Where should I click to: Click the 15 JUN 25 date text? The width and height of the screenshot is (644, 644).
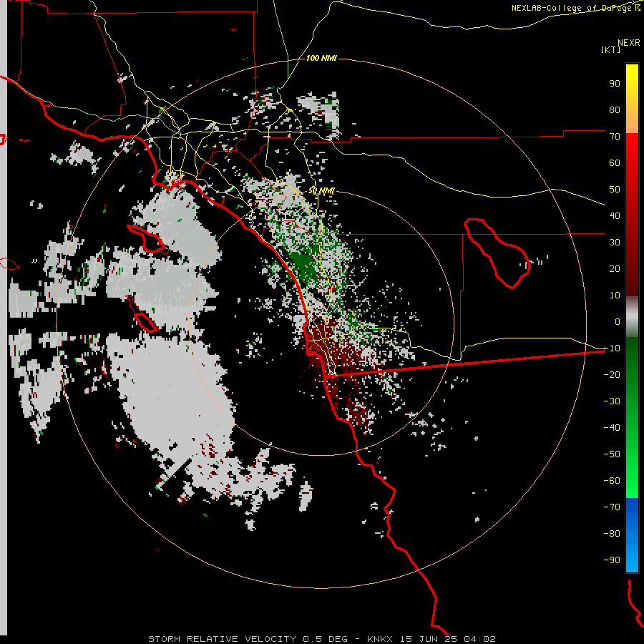428,639
